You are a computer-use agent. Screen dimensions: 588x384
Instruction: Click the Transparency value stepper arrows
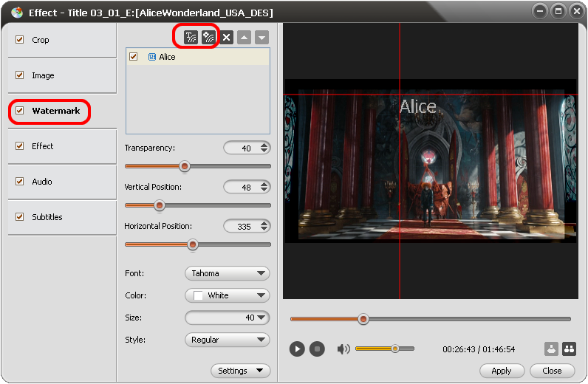coord(264,148)
